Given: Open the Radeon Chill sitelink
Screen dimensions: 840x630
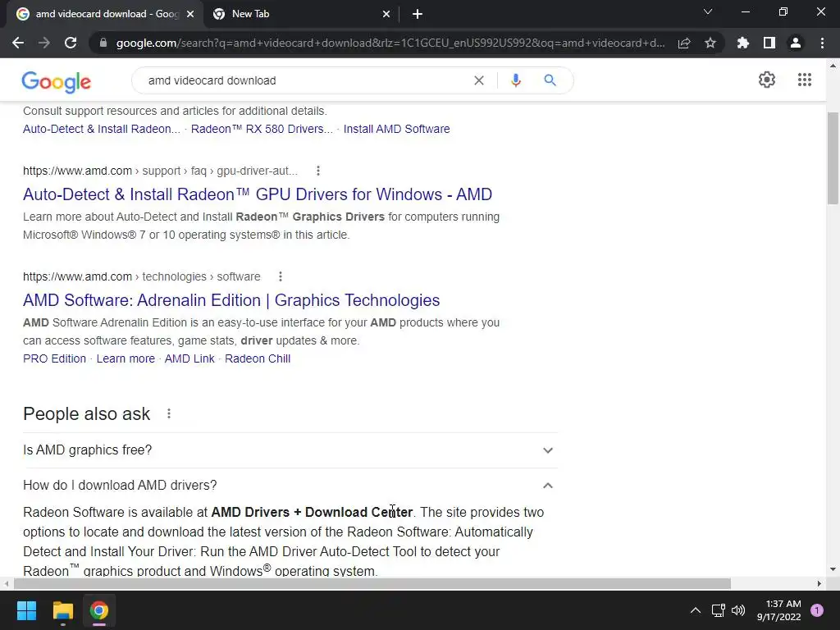Looking at the screenshot, I should (x=258, y=359).
